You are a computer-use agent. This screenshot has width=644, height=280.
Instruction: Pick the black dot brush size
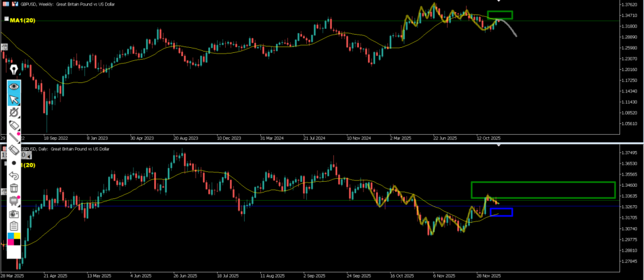click(13, 162)
